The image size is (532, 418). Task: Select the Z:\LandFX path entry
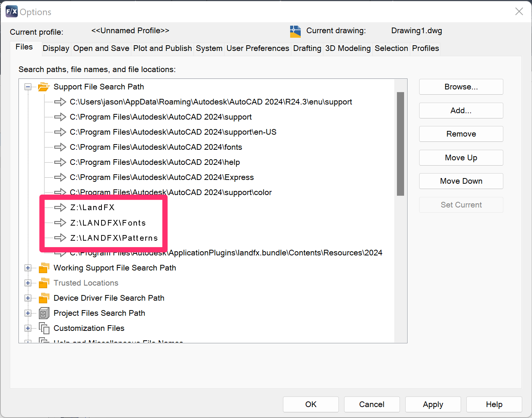coord(92,207)
